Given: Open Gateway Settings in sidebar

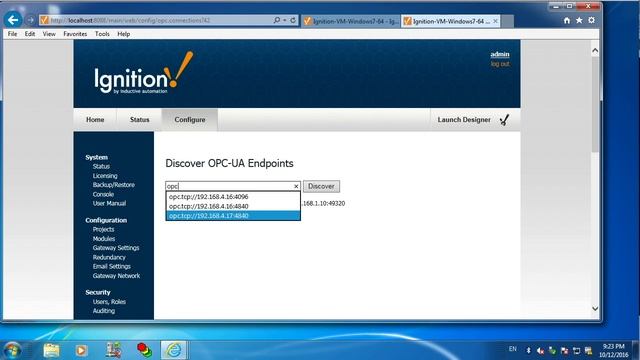Looking at the screenshot, I should click(116, 248).
